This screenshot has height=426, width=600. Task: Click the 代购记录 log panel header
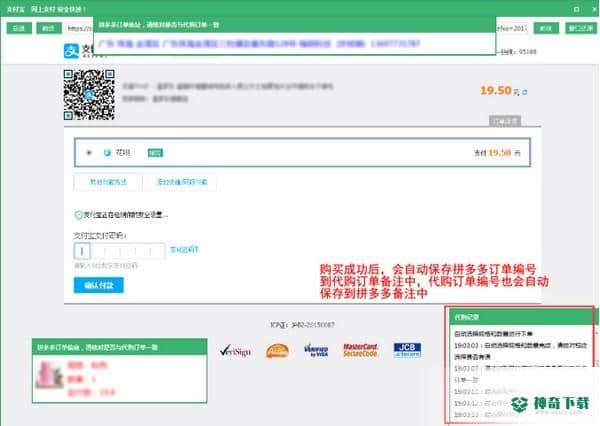(520, 317)
